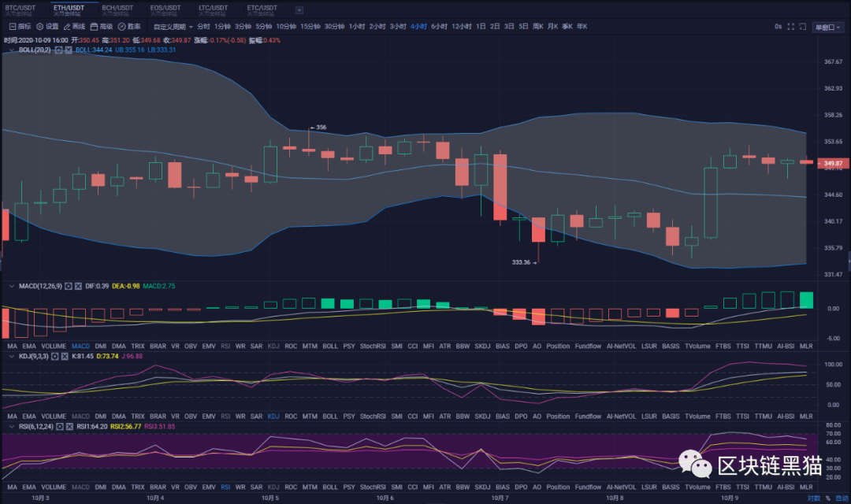
Task: Select the 15分钟 timeframe
Action: click(x=310, y=27)
